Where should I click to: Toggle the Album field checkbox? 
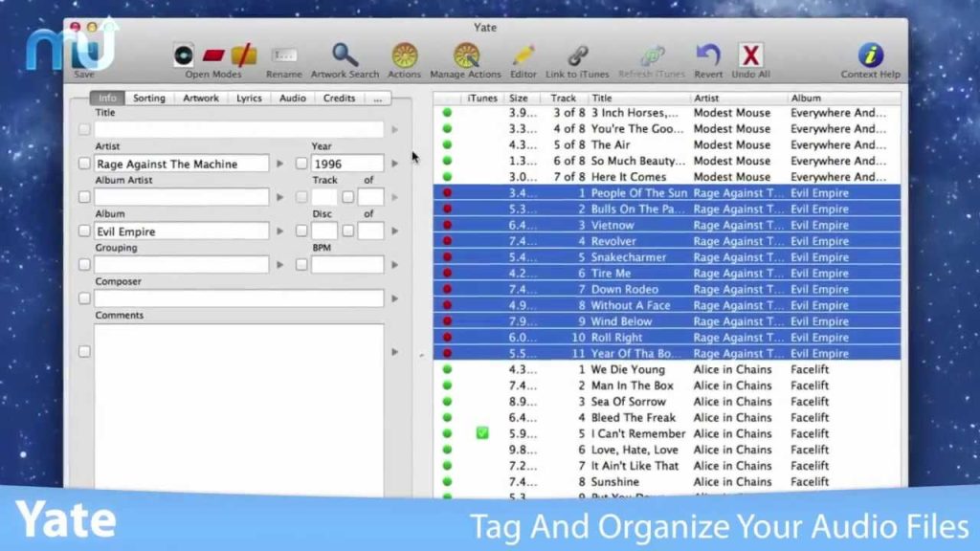(84, 231)
